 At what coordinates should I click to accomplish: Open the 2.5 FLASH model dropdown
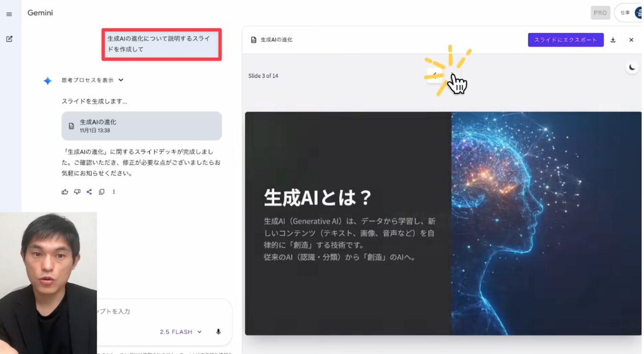[x=180, y=332]
